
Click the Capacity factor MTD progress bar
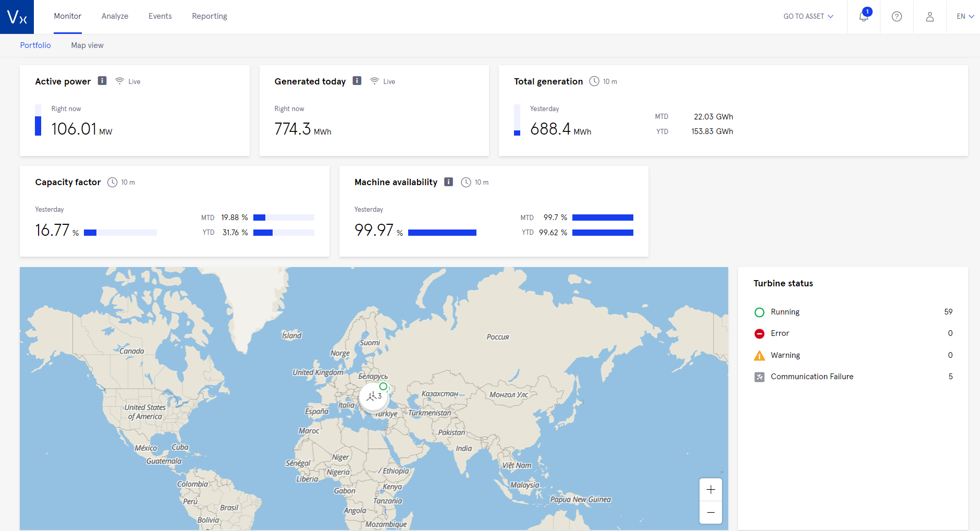tap(284, 218)
